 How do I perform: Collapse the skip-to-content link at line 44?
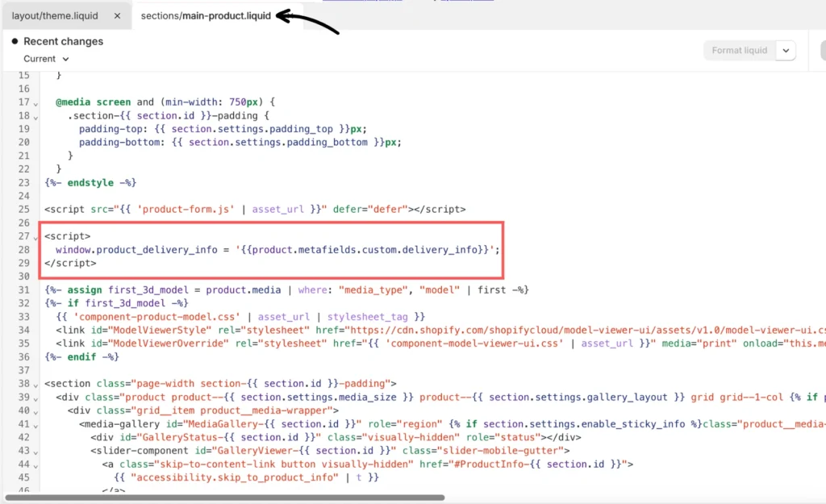point(36,464)
